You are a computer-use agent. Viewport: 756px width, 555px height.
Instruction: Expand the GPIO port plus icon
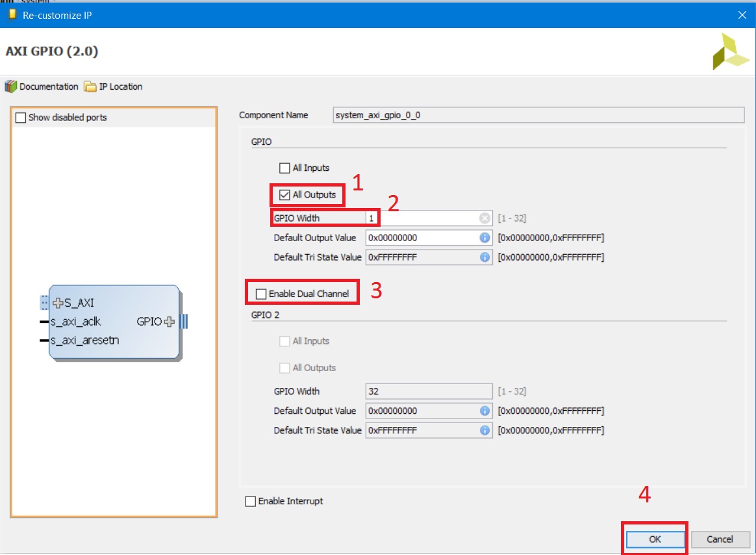[170, 321]
